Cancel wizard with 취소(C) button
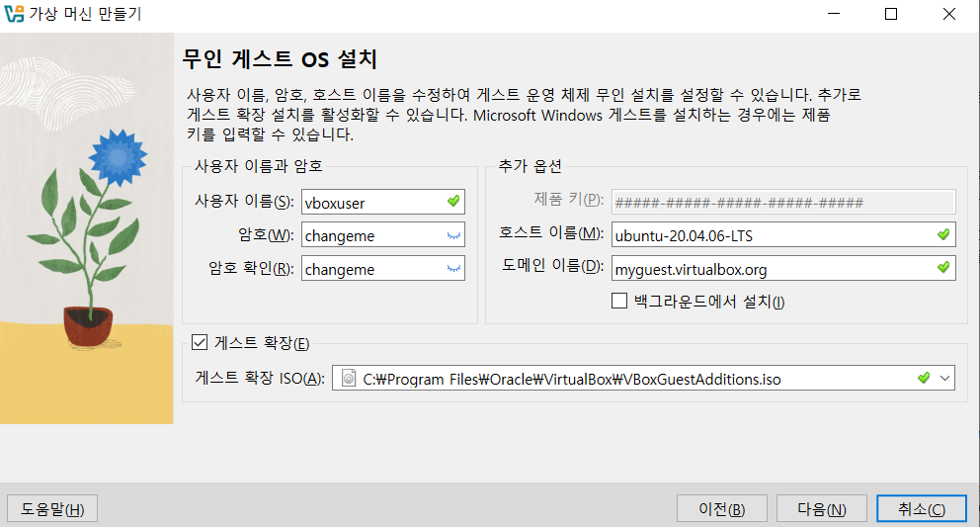The width and height of the screenshot is (980, 527). tap(922, 509)
